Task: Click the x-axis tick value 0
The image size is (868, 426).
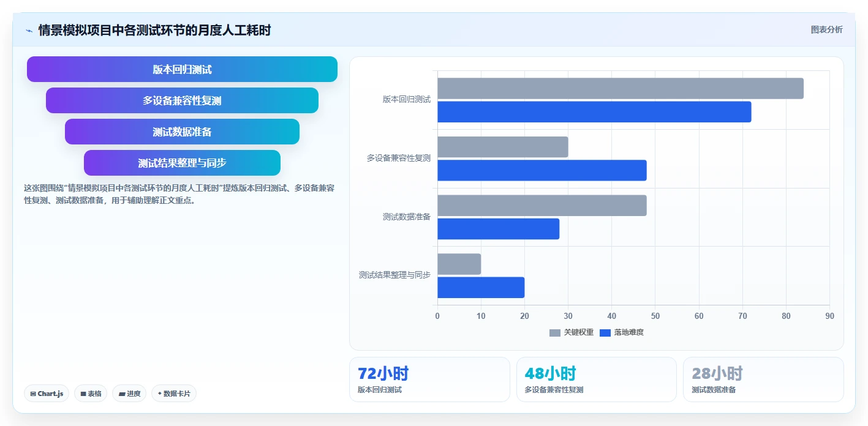Action: [437, 316]
